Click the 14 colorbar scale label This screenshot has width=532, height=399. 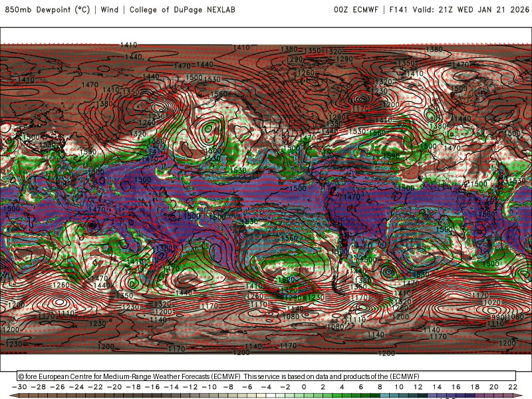point(437,387)
